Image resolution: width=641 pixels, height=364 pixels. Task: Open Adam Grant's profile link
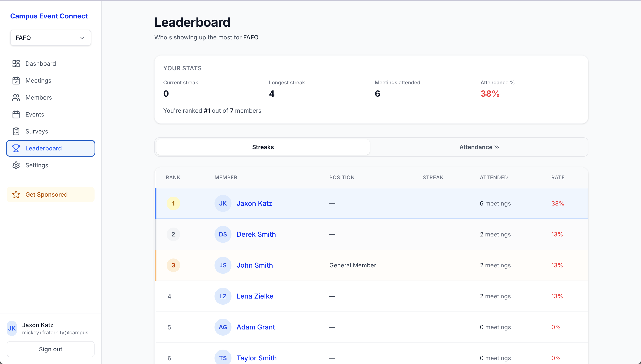[256, 327]
